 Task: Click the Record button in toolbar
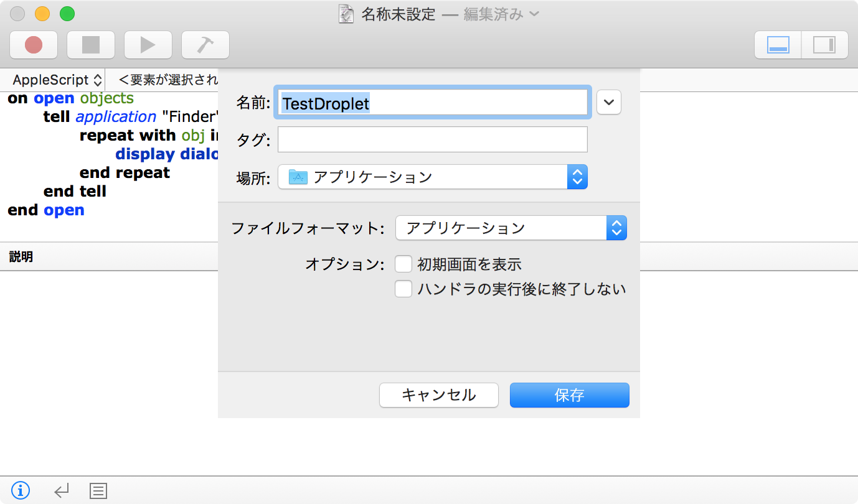point(34,45)
